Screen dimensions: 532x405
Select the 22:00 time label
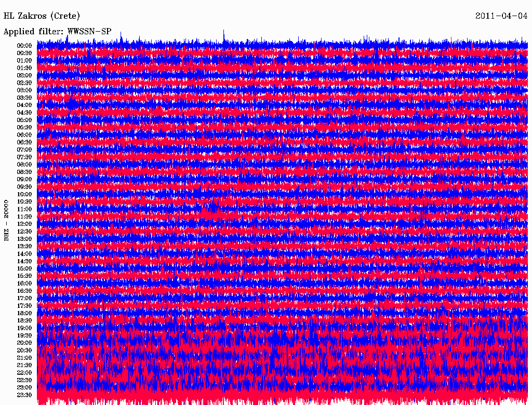coord(24,372)
